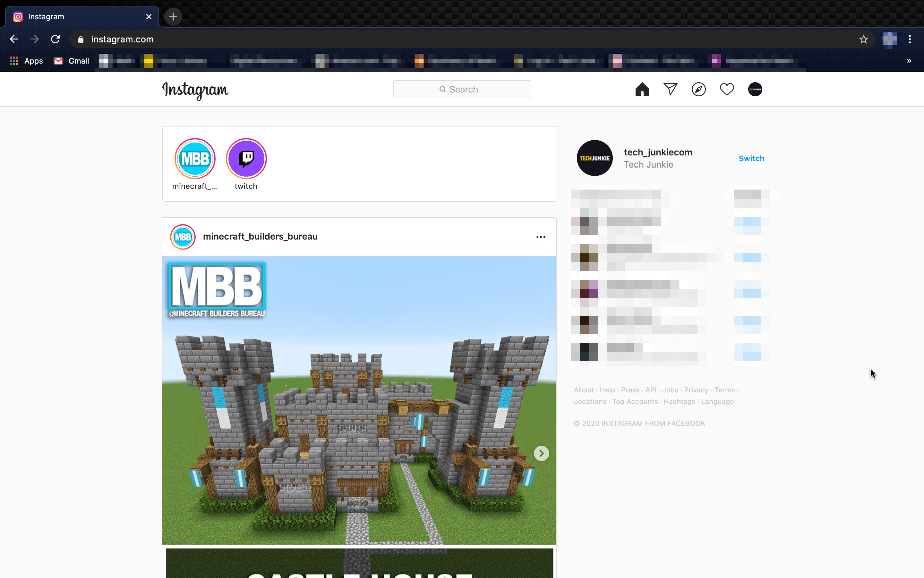Open the minecraft_builders_bureau username link
The width and height of the screenshot is (924, 578).
(260, 237)
